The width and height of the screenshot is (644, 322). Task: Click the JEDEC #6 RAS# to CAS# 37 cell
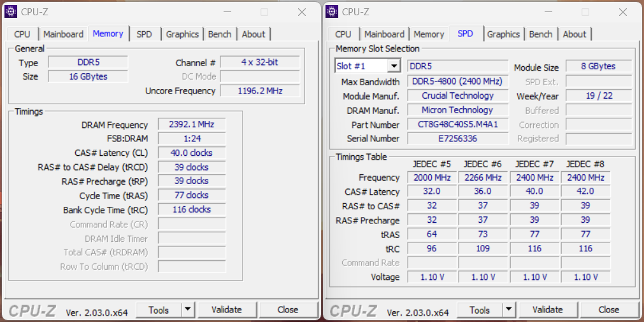point(483,206)
